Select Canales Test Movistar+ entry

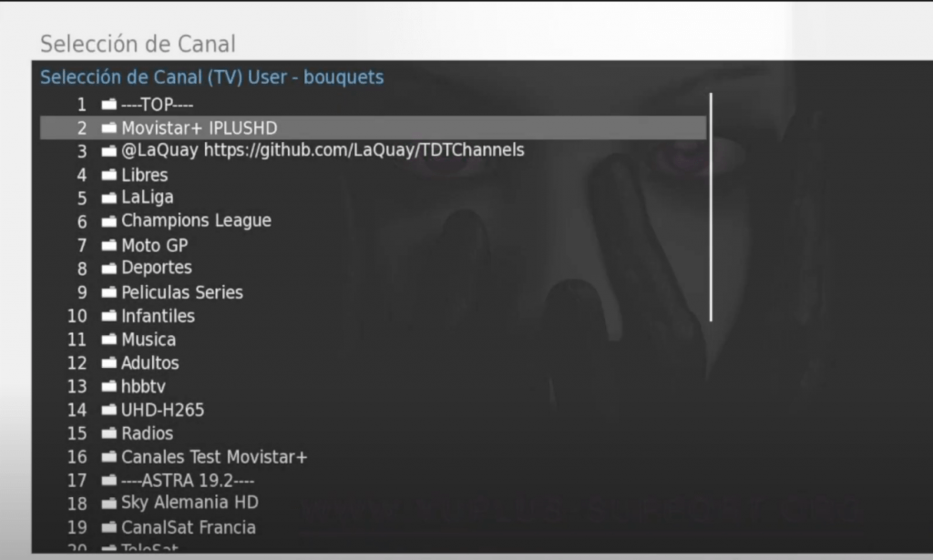(x=373, y=456)
